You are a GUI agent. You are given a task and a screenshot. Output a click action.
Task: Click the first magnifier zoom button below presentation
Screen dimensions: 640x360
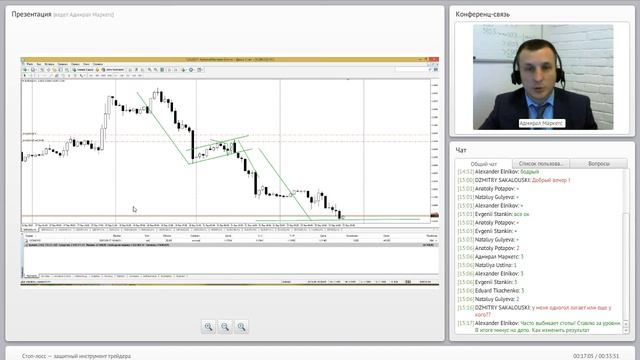[x=208, y=327]
